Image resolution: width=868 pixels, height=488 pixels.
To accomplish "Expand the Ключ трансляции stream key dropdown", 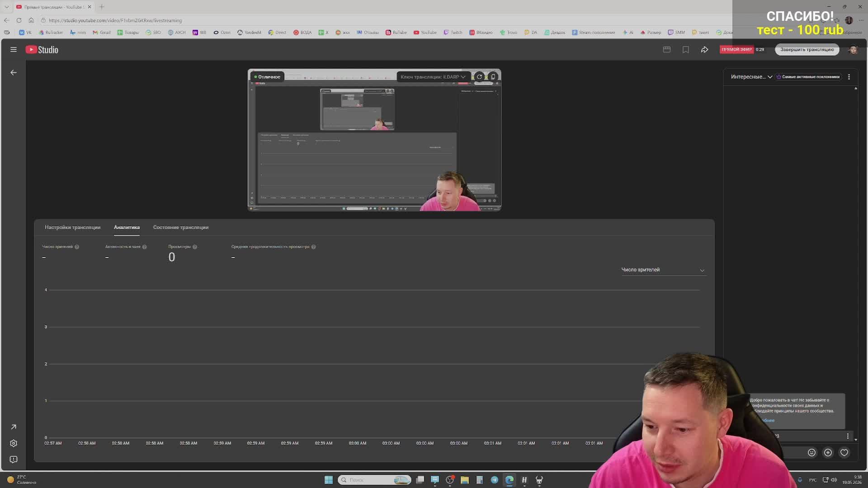I will [x=433, y=77].
